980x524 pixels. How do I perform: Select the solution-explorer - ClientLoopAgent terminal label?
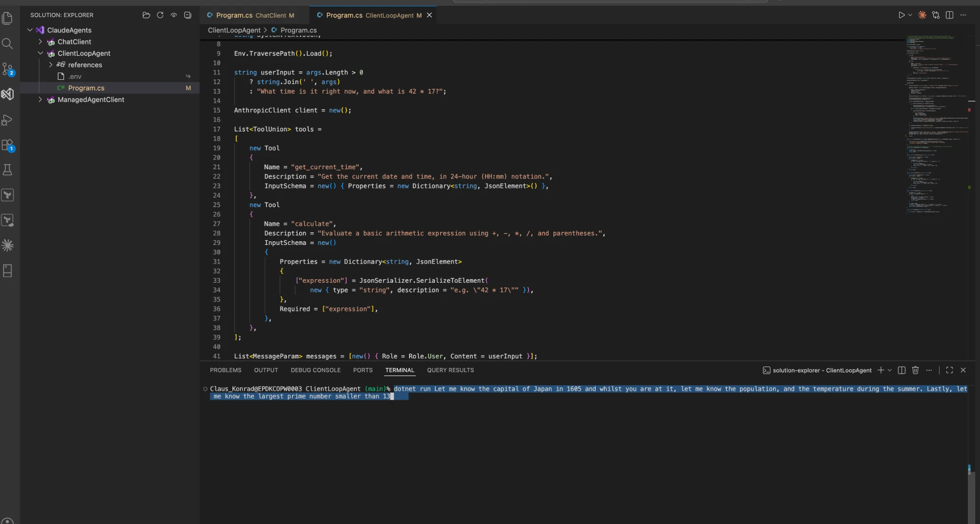[817, 370]
